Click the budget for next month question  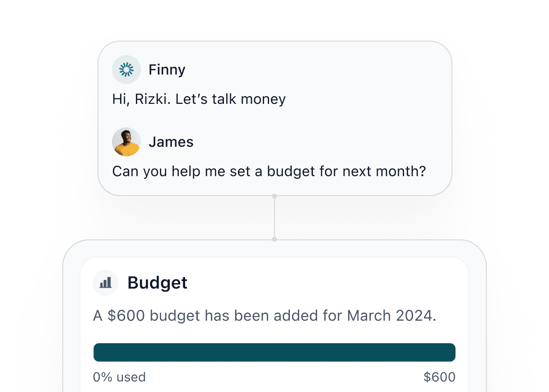click(x=269, y=172)
